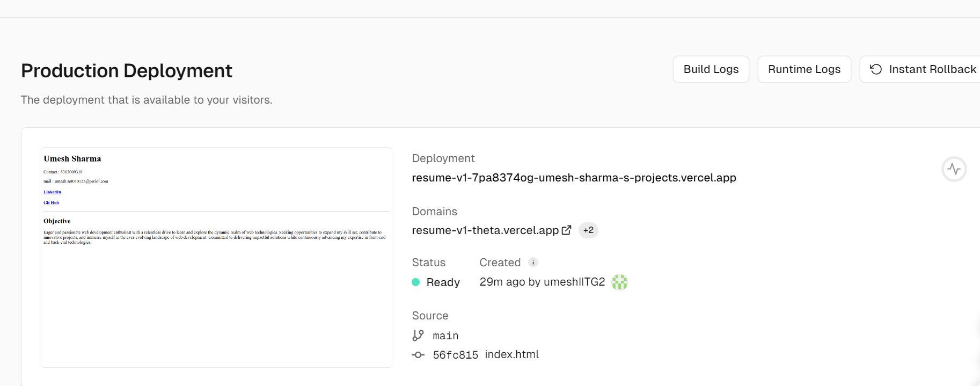Click the green Ready status dot

coord(415,282)
